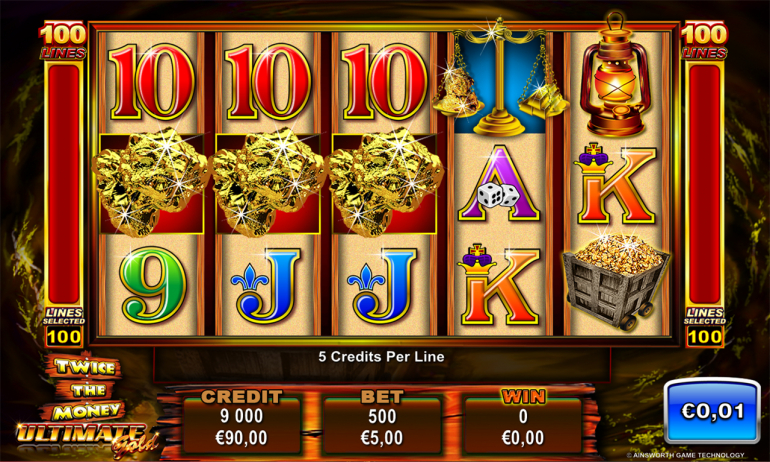Click the red 10 on first reel

[x=151, y=82]
